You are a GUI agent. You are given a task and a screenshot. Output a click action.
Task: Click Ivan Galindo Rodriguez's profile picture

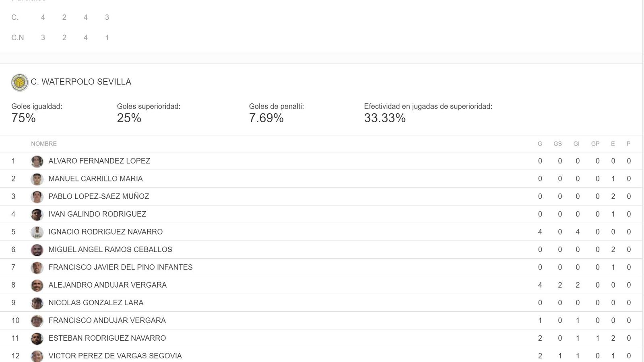pos(37,214)
